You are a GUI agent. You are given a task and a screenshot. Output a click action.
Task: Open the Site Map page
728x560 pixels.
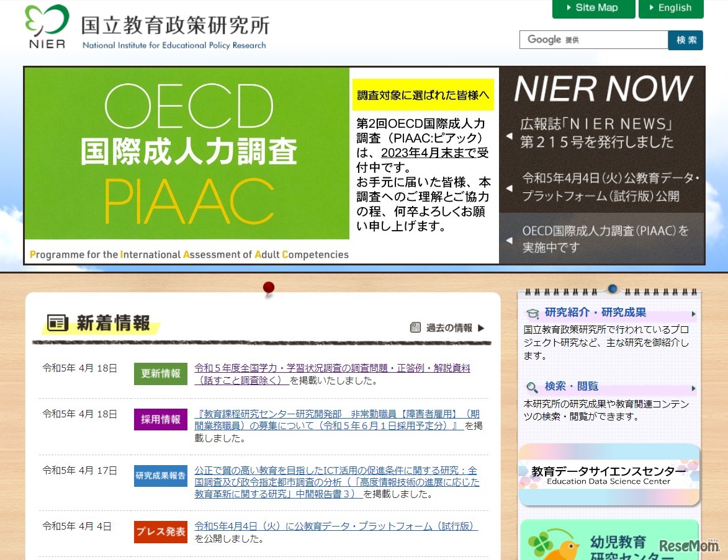coord(593,8)
